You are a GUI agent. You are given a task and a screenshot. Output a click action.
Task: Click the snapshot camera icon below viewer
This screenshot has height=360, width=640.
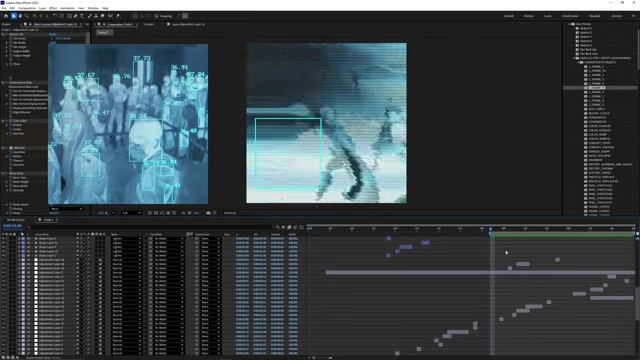coord(208,213)
